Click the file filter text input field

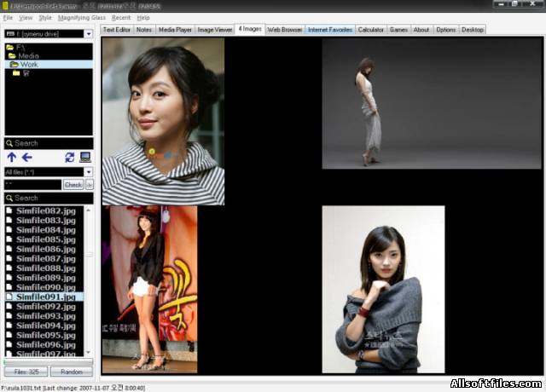click(x=32, y=185)
